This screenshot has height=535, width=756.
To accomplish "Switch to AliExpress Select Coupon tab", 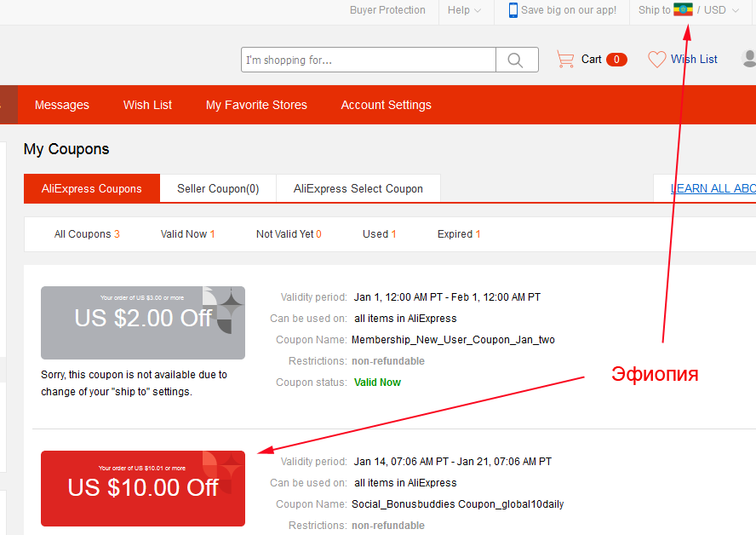I will coord(358,188).
